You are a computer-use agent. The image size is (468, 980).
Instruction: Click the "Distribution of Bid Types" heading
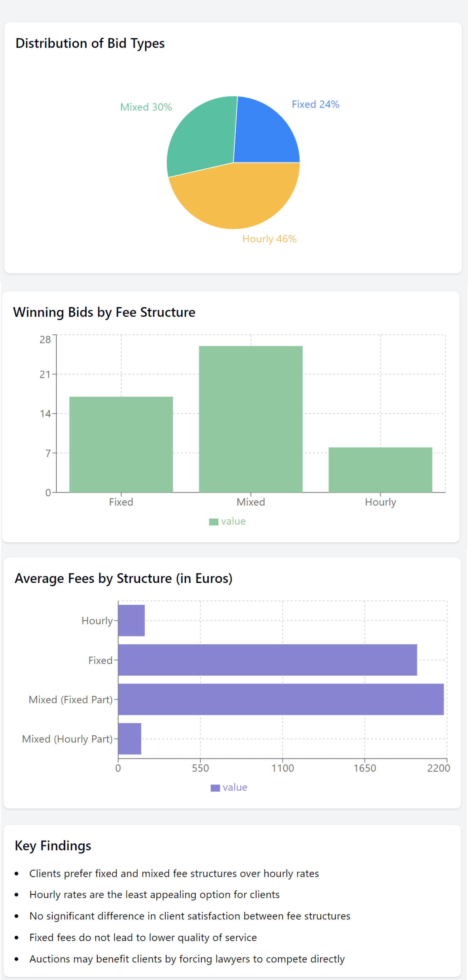[90, 43]
